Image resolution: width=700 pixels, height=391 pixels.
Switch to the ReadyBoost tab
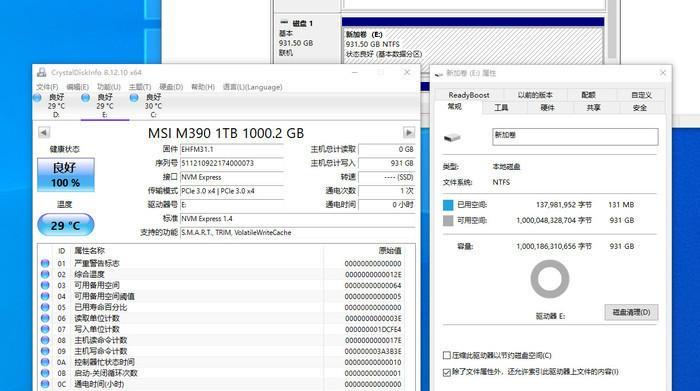[x=469, y=95]
